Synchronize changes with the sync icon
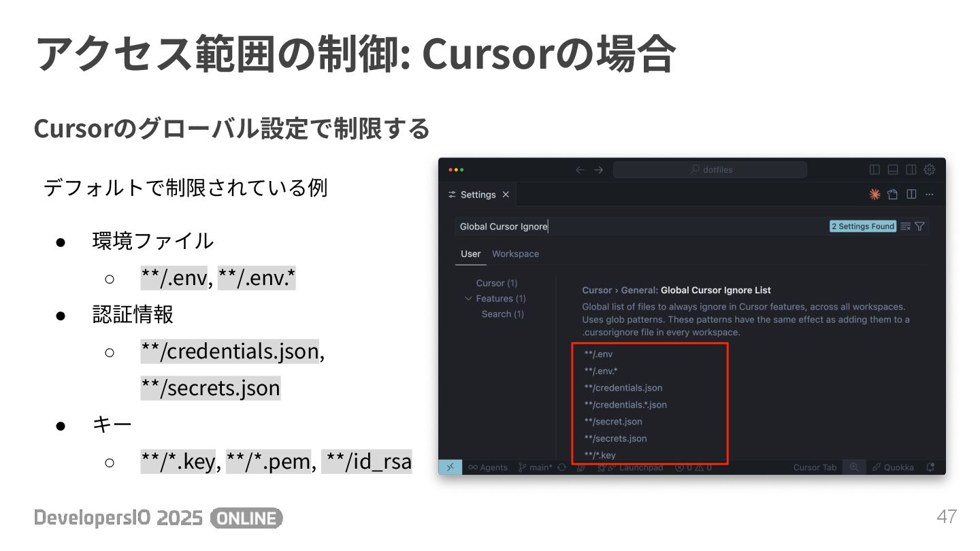This screenshot has width=980, height=551. coord(562,467)
